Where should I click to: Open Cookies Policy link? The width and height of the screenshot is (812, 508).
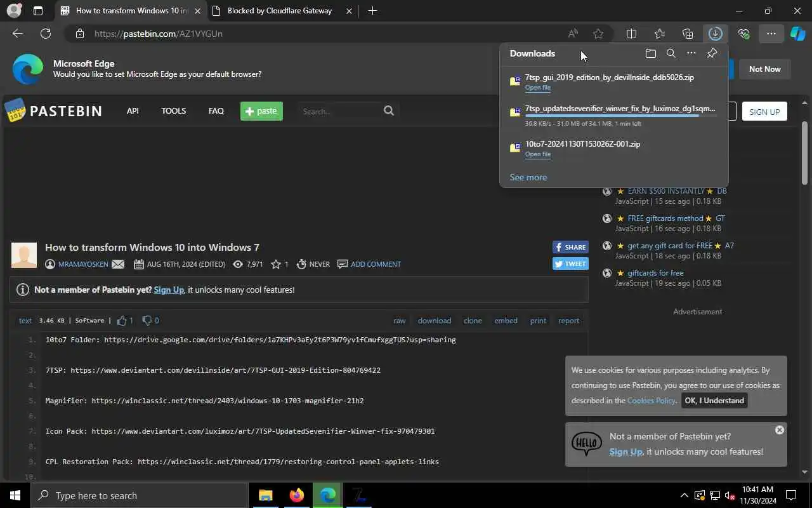[651, 401]
